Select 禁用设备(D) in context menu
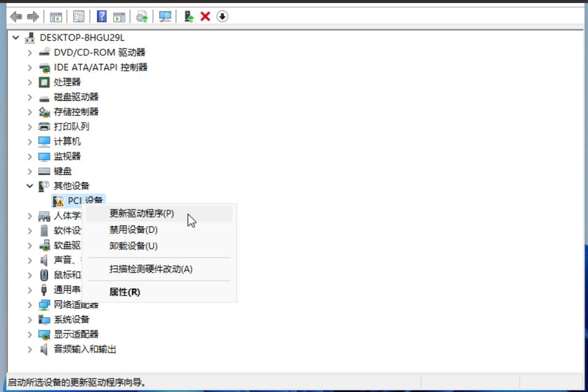This screenshot has height=392, width=588. [133, 230]
